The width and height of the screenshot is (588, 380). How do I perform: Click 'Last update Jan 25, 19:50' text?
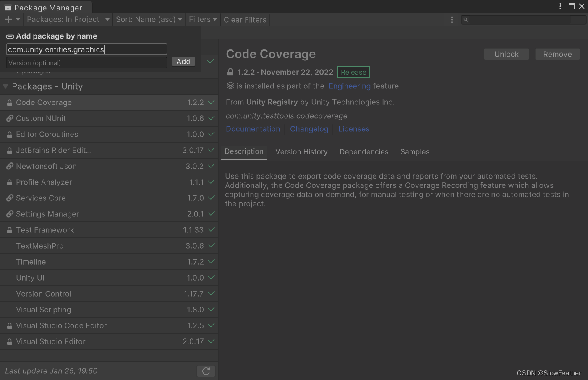pos(51,371)
